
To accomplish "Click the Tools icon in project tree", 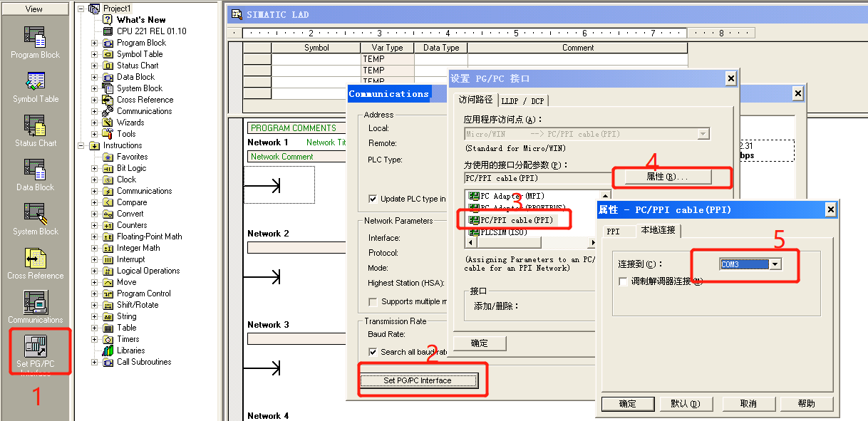I will (108, 134).
